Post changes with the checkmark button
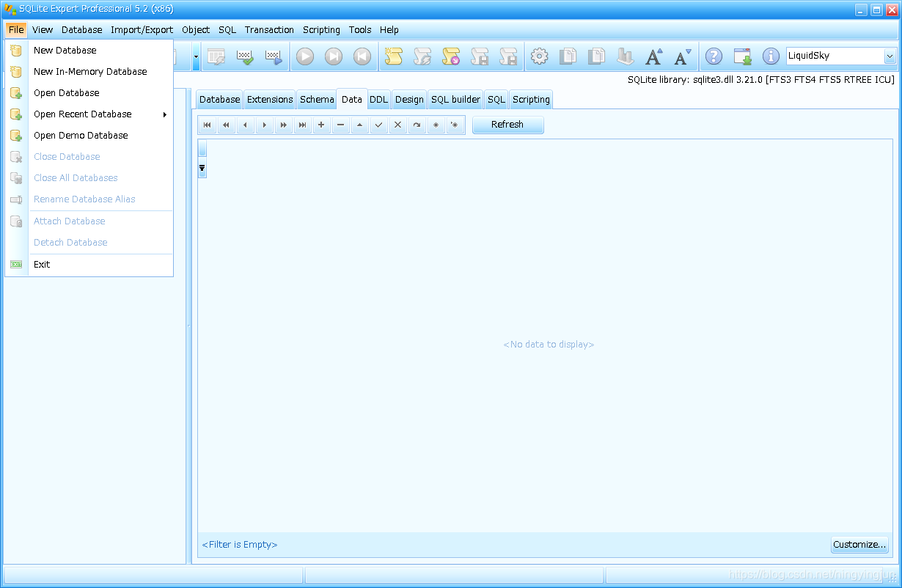Viewport: 902px width, 588px height. [378, 125]
